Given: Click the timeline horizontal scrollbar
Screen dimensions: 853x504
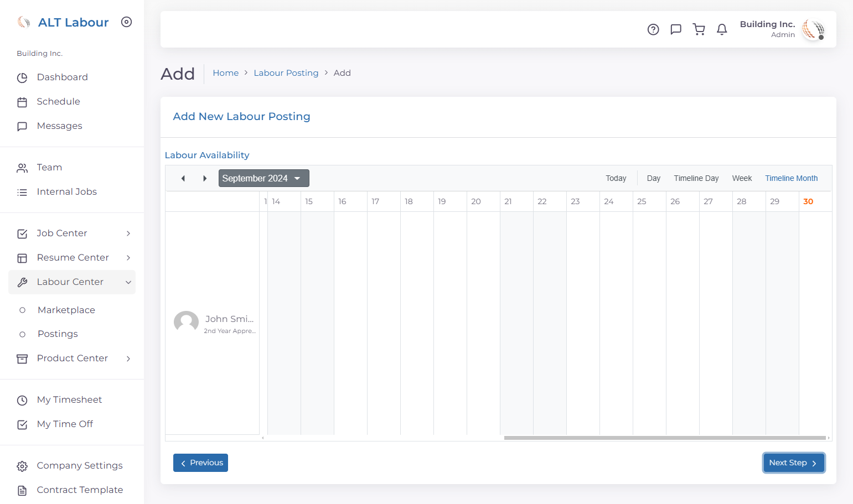Looking at the screenshot, I should [665, 438].
